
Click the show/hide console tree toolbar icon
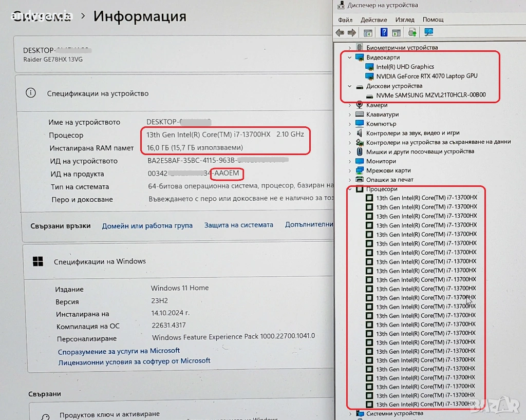(368, 33)
